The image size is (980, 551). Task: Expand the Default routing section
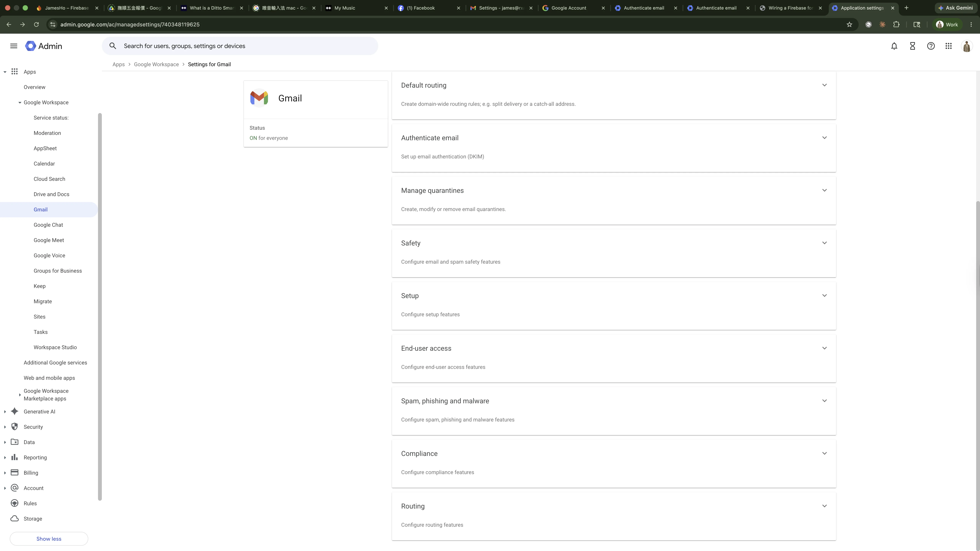[x=824, y=85]
